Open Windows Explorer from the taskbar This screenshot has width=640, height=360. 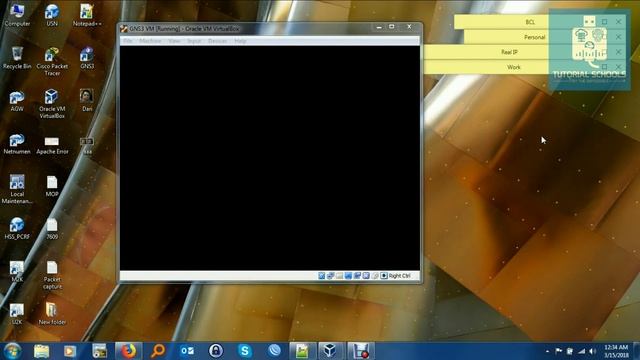pos(41,351)
